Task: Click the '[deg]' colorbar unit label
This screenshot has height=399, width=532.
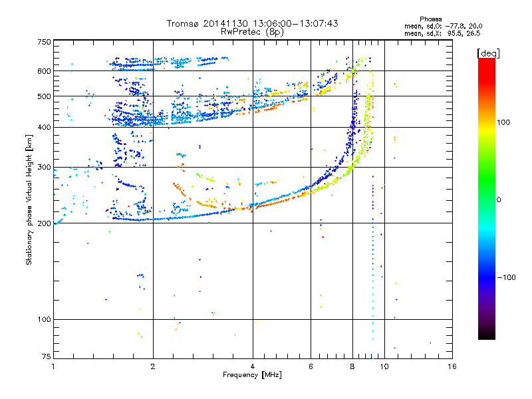Action: coord(488,54)
